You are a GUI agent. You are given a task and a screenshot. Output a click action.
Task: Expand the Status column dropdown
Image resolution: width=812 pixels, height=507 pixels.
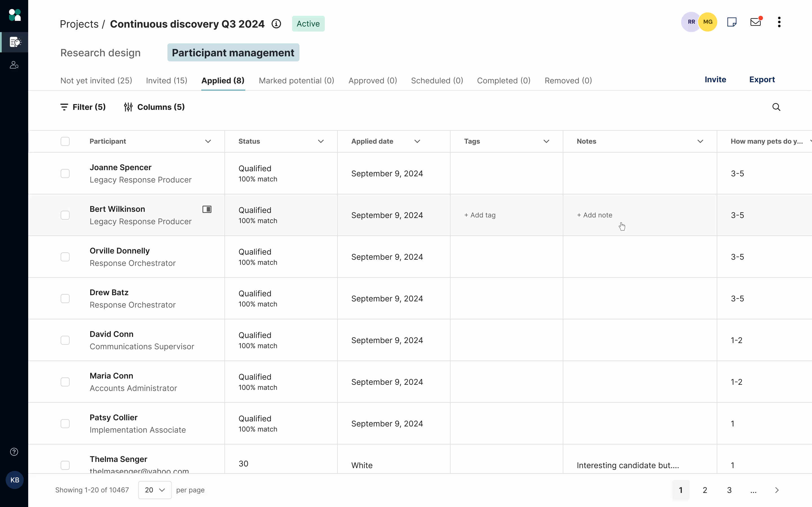coord(321,141)
